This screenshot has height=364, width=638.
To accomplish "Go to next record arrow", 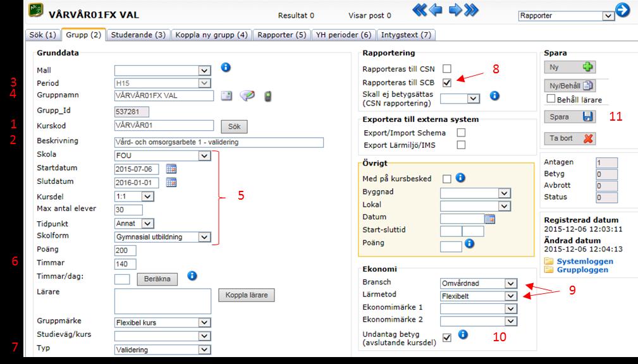I will pyautogui.click(x=455, y=9).
